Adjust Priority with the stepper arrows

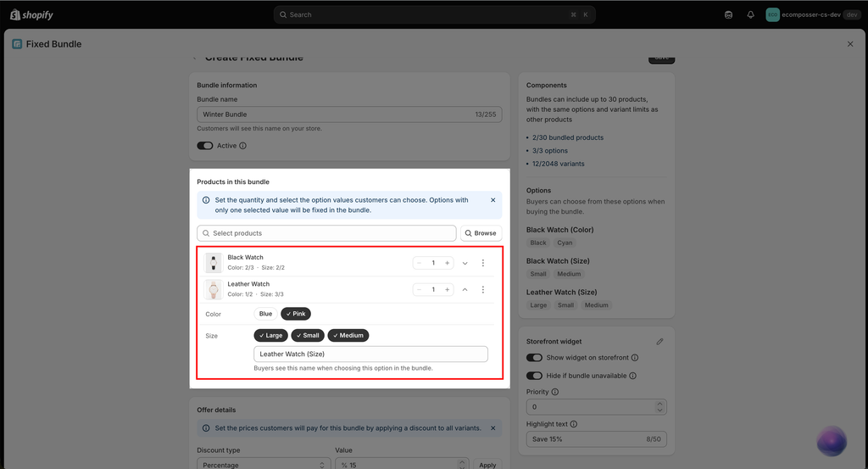point(659,407)
